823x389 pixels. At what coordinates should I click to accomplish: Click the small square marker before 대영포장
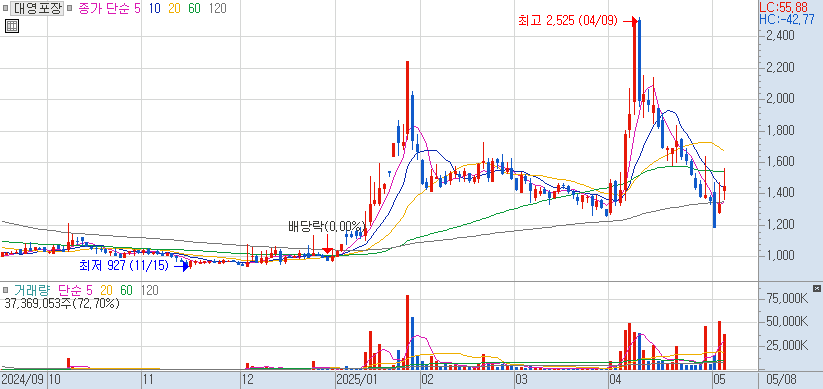[5, 9]
